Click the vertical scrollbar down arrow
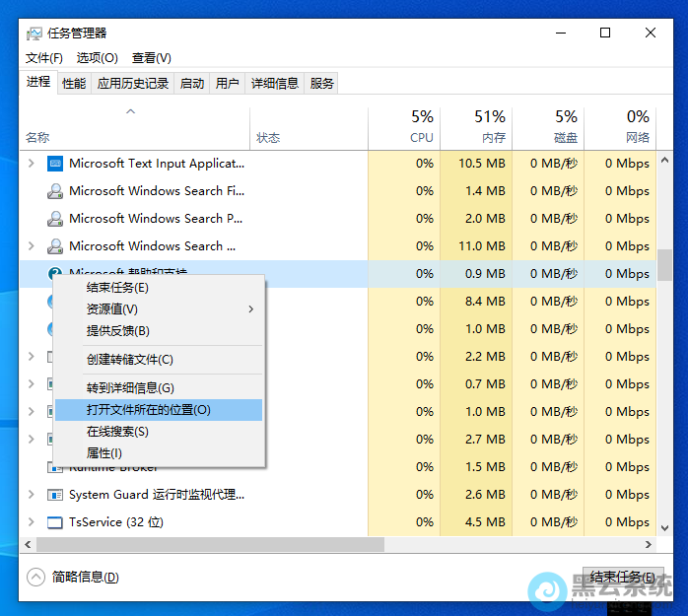Screen dimensions: 688x616 click(x=664, y=528)
